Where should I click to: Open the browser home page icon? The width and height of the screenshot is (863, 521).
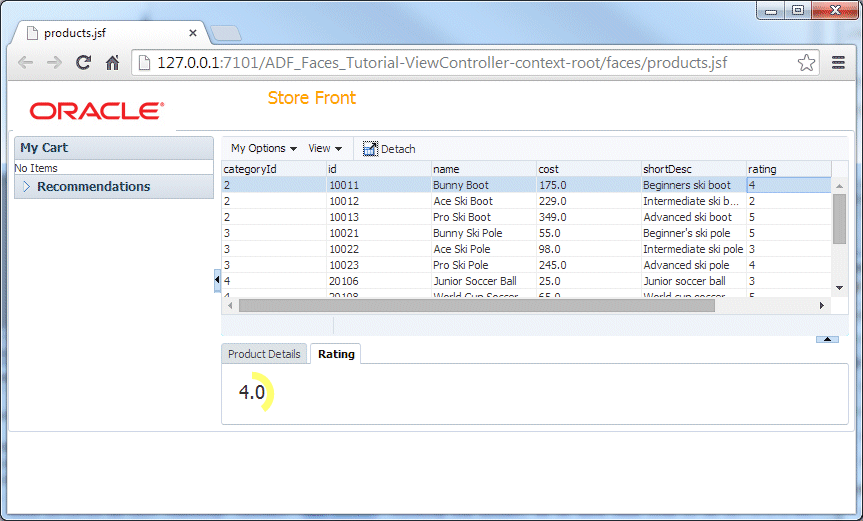pyautogui.click(x=112, y=63)
